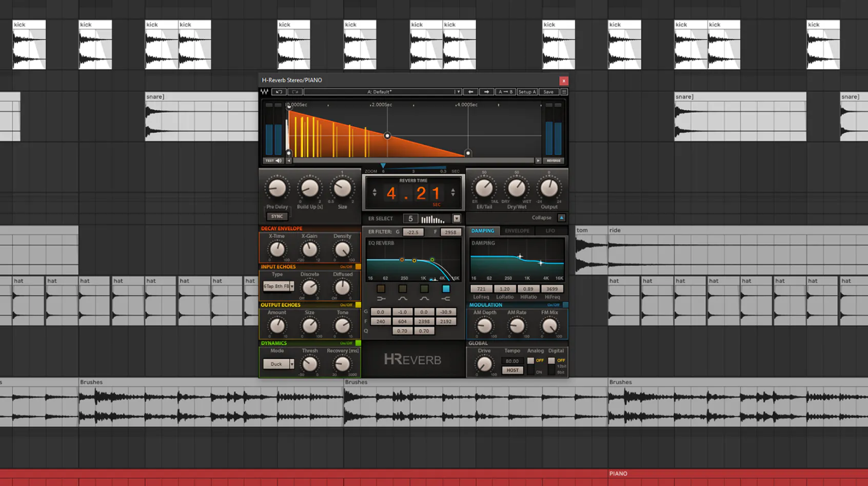Open Dynamics Mode Duck dropdown
Screen dimensions: 868x486
(x=279, y=364)
